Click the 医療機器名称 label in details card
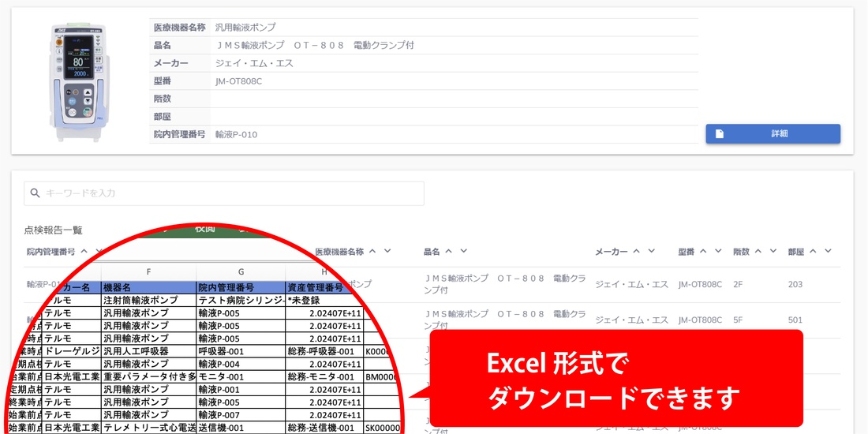The image size is (868, 434). pos(179,27)
